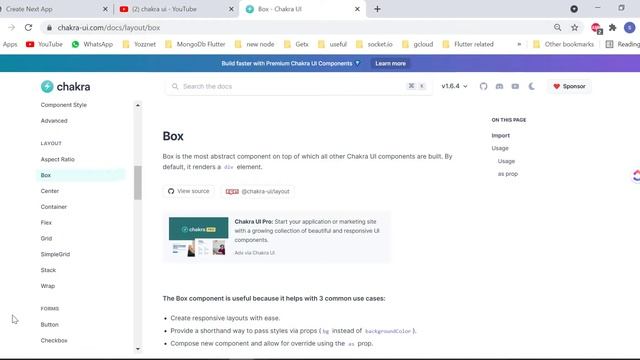This screenshot has width=640, height=360.
Task: Open a new browser tab
Action: pyautogui.click(x=377, y=9)
